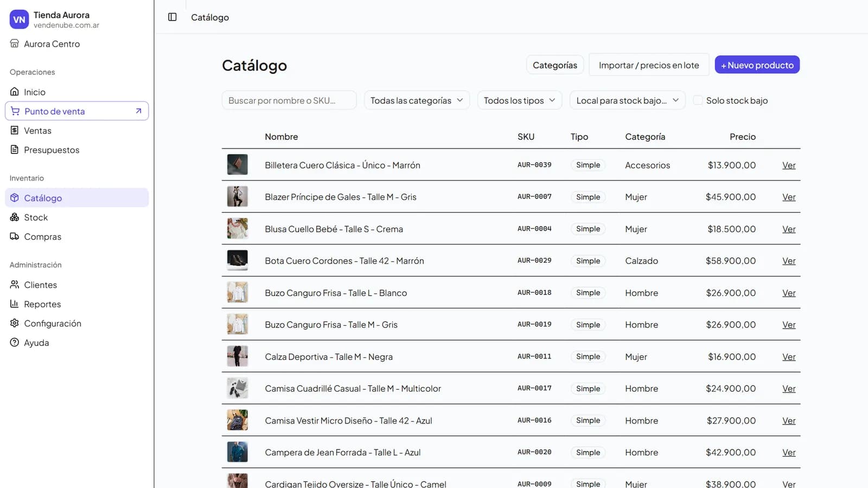Enable the Solo stock bajo checkbox

[698, 100]
